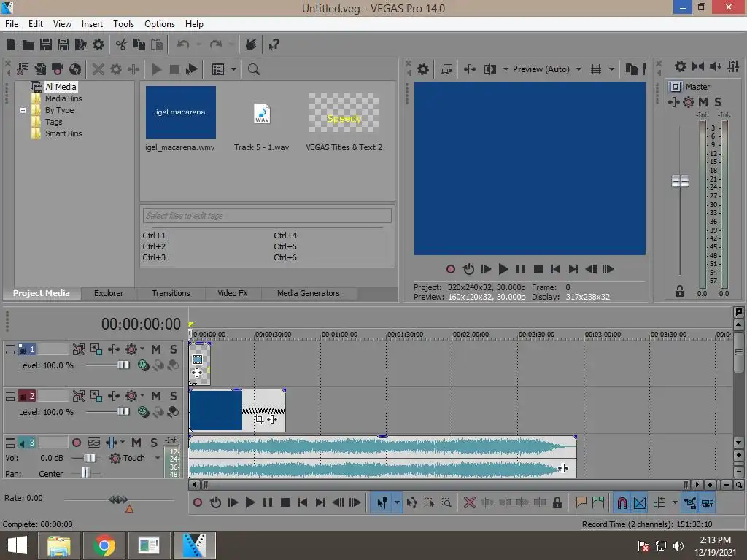Click the Delete X icon in timeline toolbar
Viewport: 747px width, 560px height.
tap(470, 503)
